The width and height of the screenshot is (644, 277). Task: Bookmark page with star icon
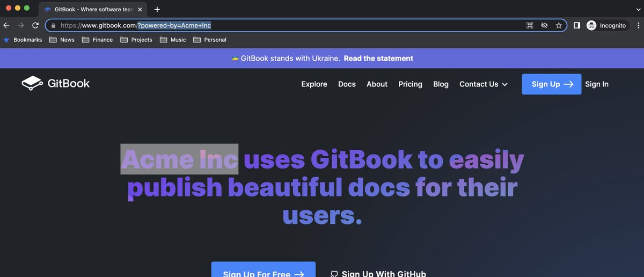[x=559, y=25]
